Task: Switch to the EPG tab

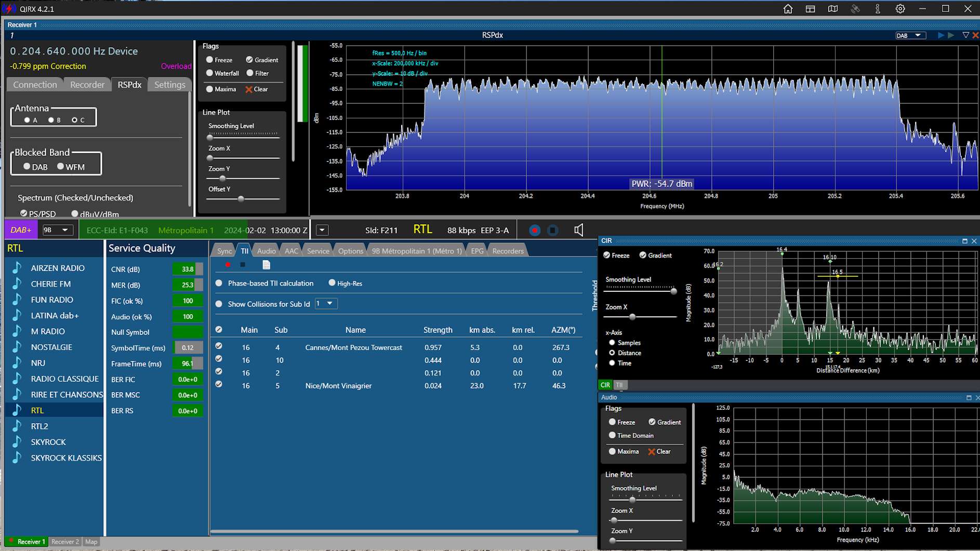Action: (x=477, y=251)
